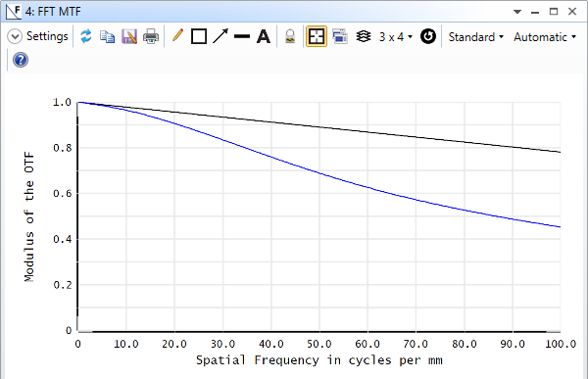Click the blue MTF curve
Image resolution: width=588 pixels, height=379 pixels.
click(319, 172)
